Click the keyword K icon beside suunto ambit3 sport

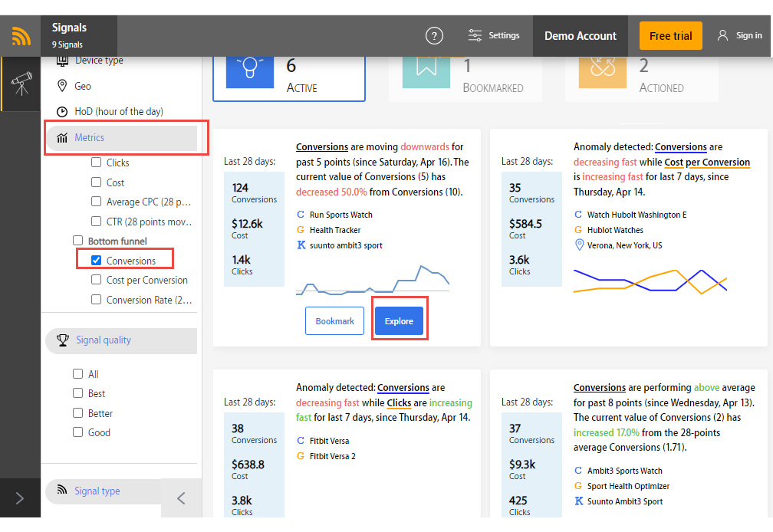[x=301, y=245]
